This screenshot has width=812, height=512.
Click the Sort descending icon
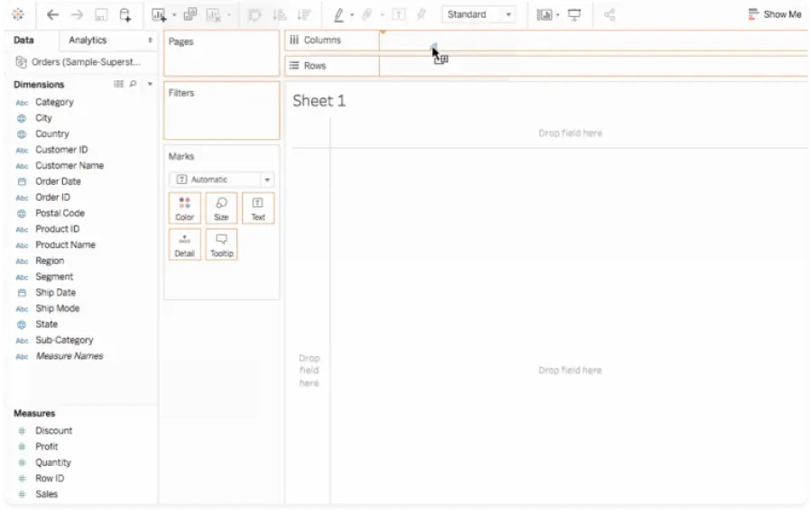304,15
